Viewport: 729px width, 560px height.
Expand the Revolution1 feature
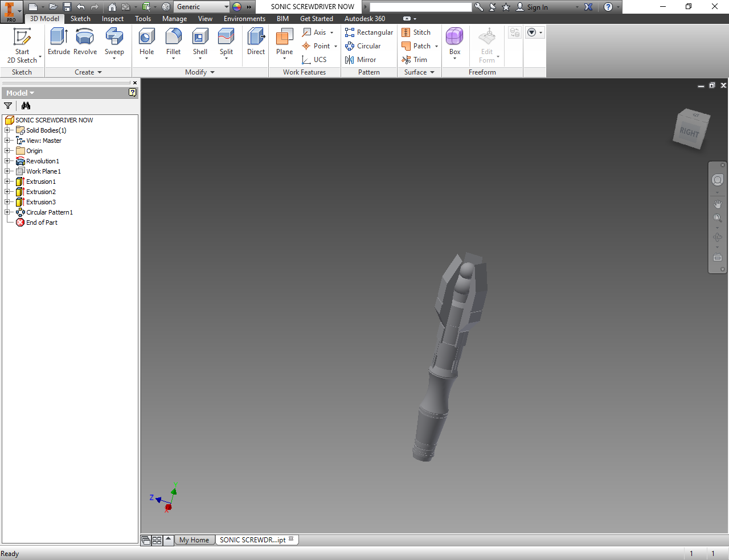(x=7, y=161)
